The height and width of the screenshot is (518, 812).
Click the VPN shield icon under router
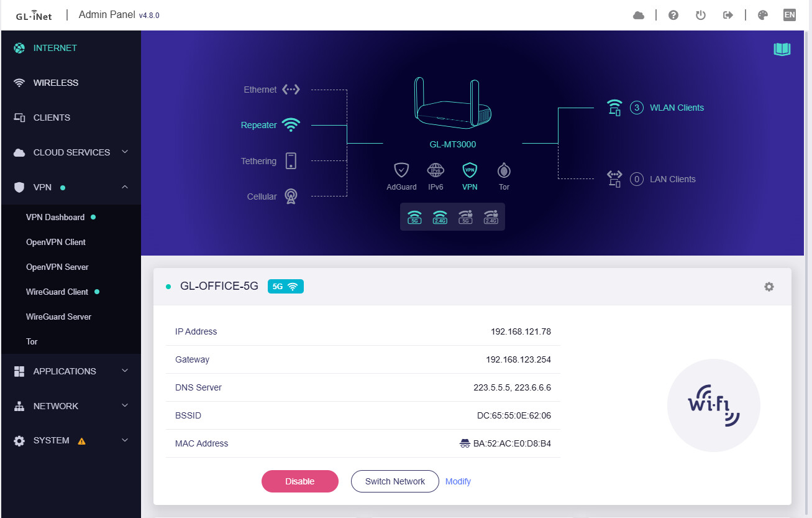(470, 170)
